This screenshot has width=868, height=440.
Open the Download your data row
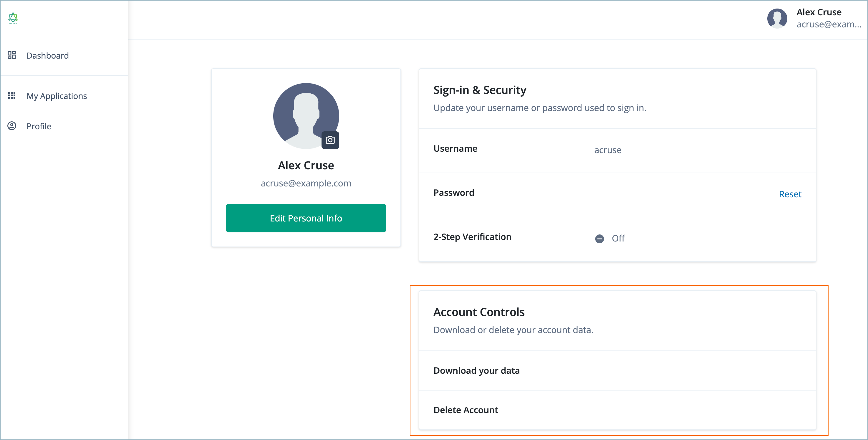tap(476, 370)
